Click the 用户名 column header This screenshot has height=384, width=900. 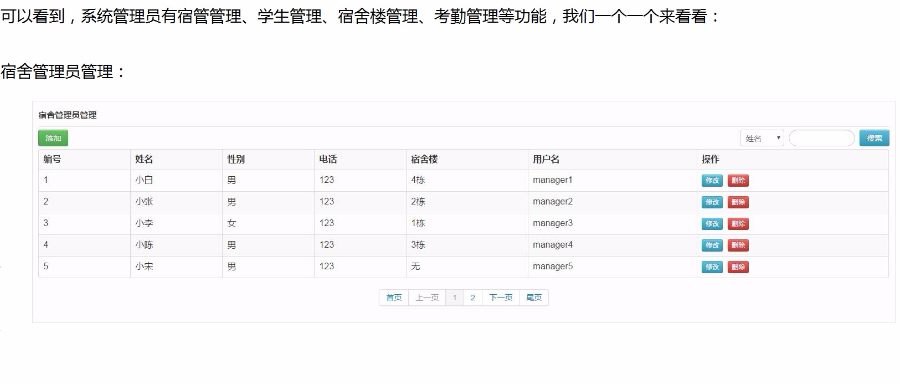click(546, 159)
